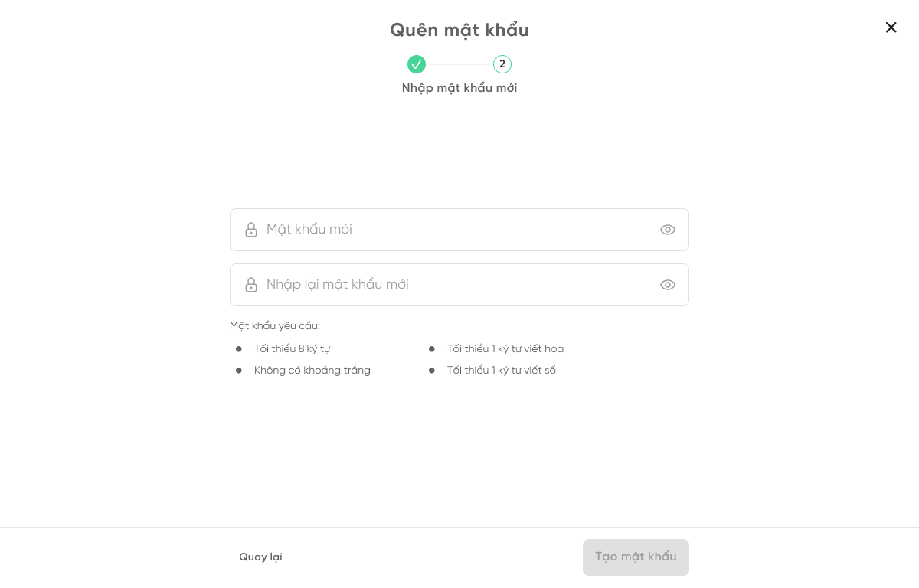The image size is (919, 588).
Task: Click the bullet beside 'Không có khoảng trắng'
Action: point(238,370)
